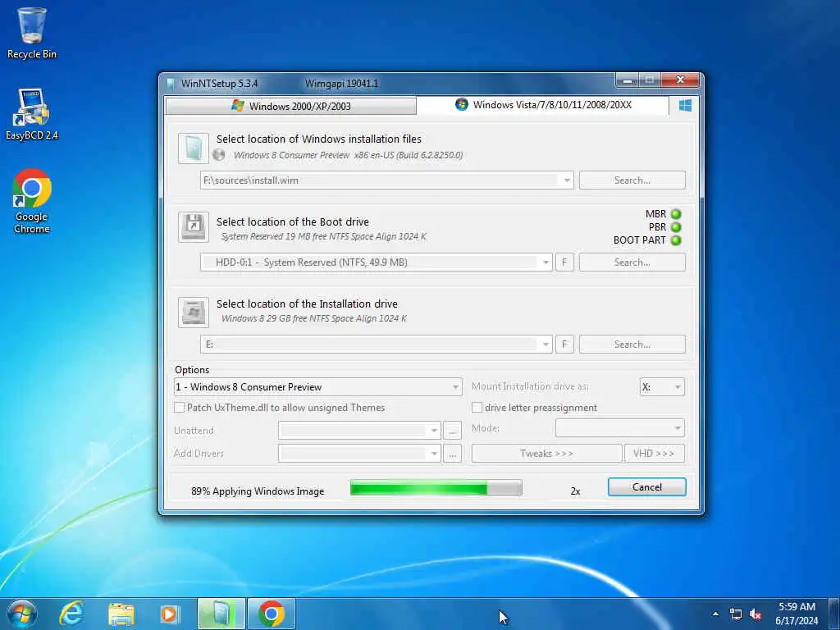Viewport: 840px width, 630px height.
Task: Click the muted volume tray icon
Action: click(x=756, y=614)
